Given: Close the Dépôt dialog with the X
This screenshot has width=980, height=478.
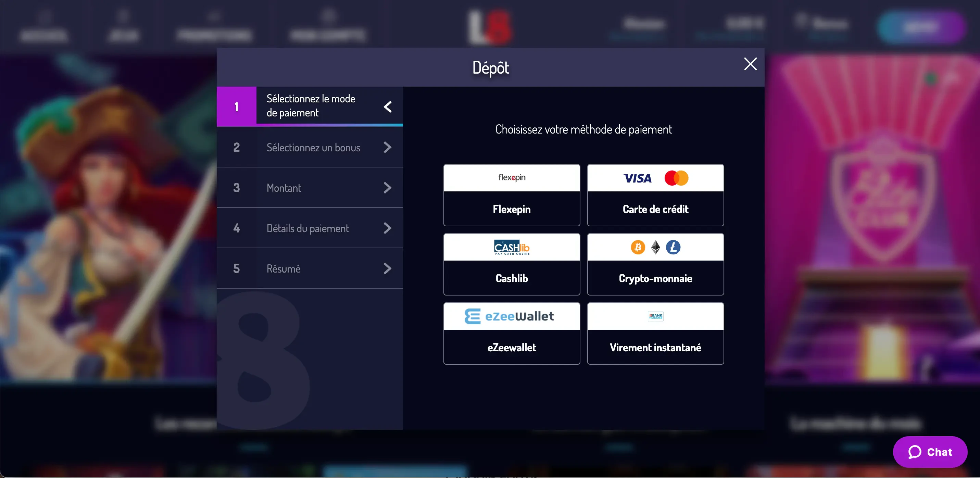Looking at the screenshot, I should click(x=750, y=64).
